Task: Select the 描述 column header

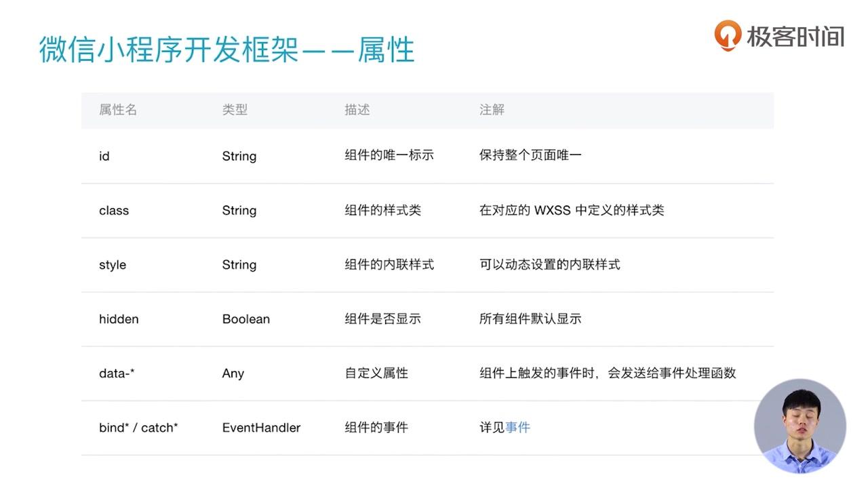Action: click(x=357, y=110)
